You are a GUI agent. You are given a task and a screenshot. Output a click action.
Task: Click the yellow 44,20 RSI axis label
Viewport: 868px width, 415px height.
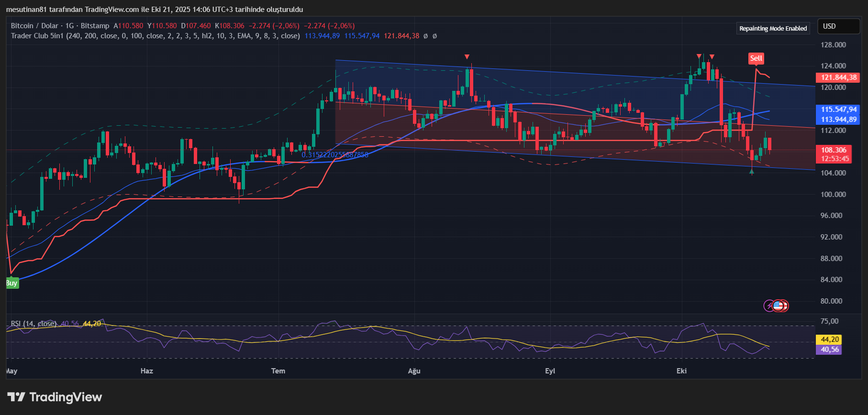830,339
